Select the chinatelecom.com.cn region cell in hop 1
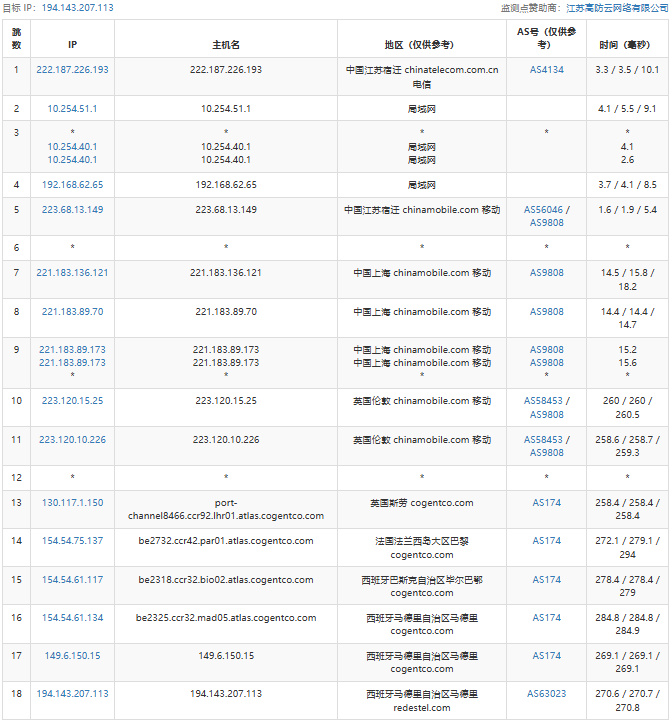Viewport: 672px width, 724px height. 422,77
